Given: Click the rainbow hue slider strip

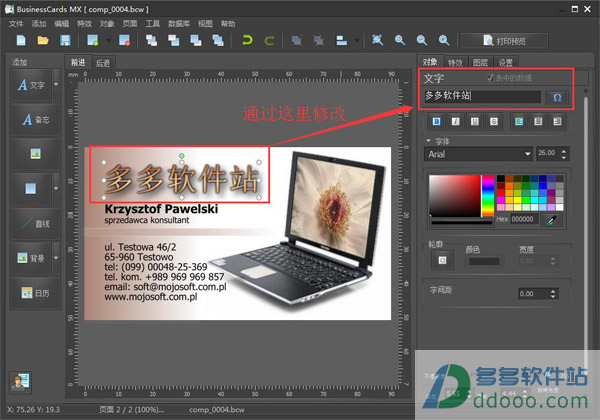Looking at the screenshot, I should pos(488,196).
